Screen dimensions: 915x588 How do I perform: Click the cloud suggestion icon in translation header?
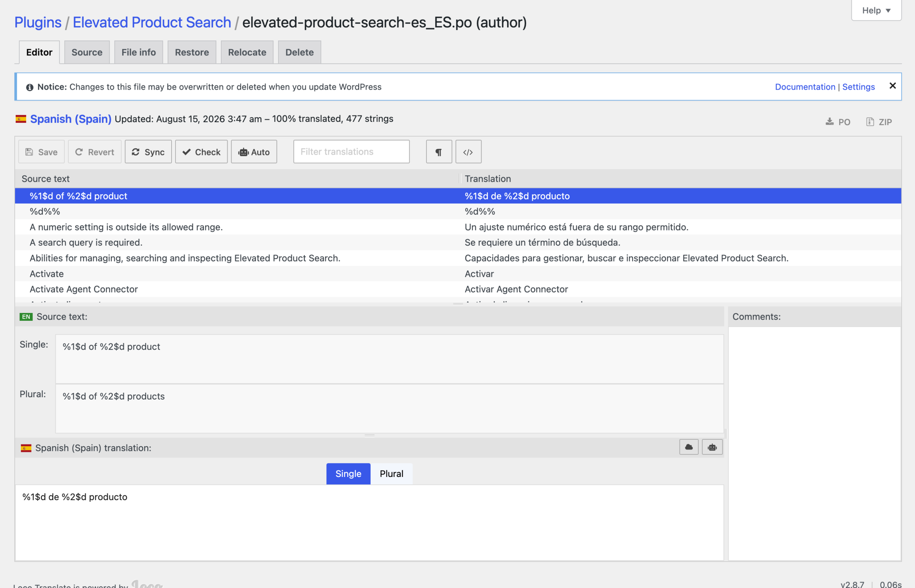688,447
